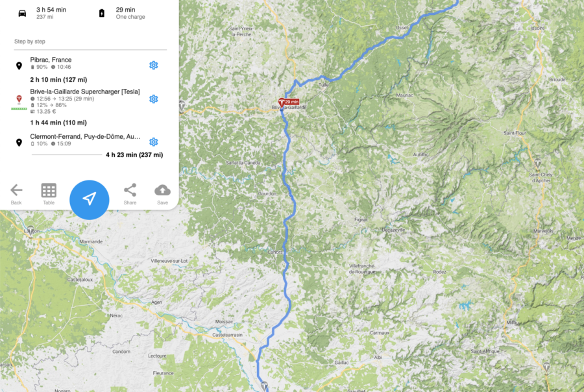This screenshot has width=584, height=392.
Task: Open settings gear for Clermont-Ferrand destination
Action: pos(153,142)
